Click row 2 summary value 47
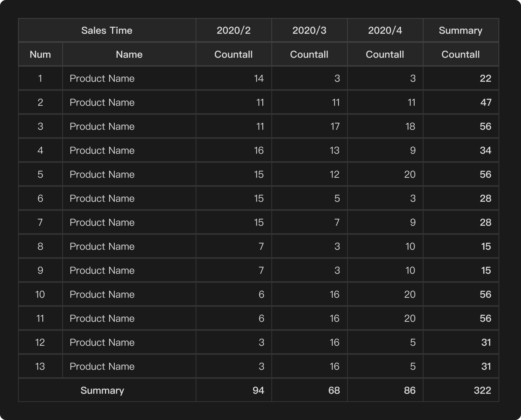Viewport: 521px width, 420px height. (485, 102)
